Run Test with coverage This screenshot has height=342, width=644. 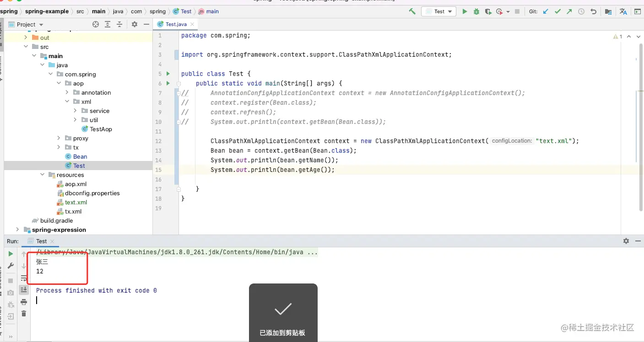pos(488,11)
